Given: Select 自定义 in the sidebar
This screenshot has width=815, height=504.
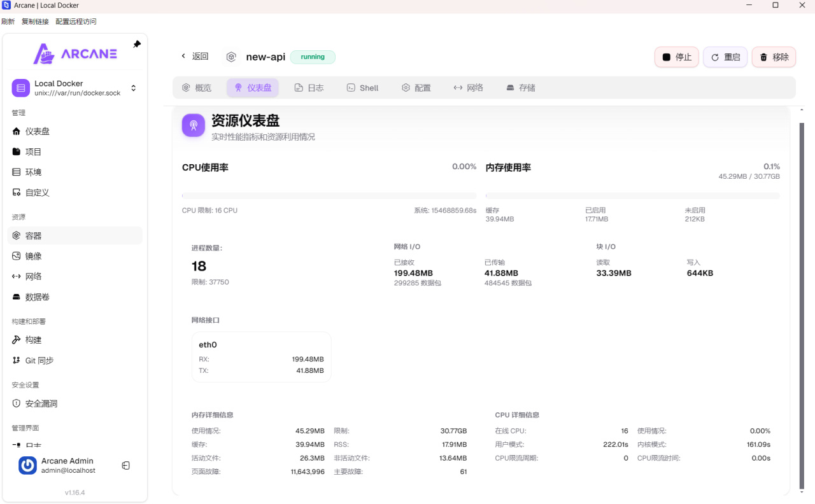Looking at the screenshot, I should point(75,192).
